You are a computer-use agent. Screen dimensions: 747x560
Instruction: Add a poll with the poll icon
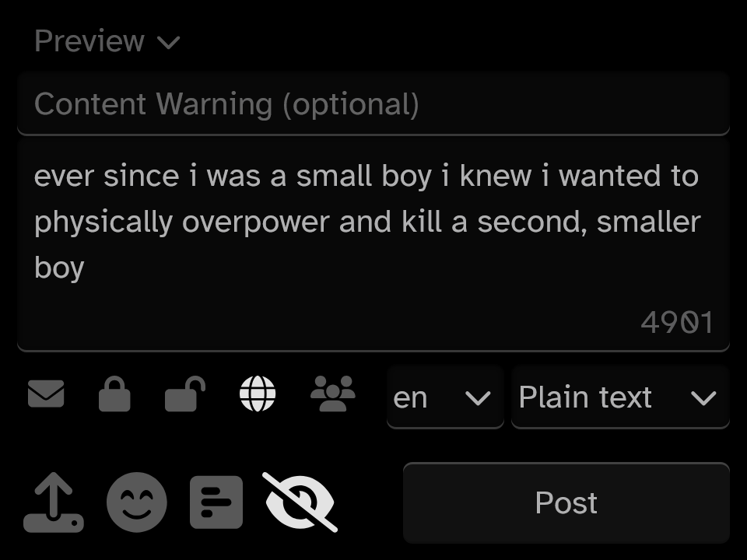tap(216, 502)
